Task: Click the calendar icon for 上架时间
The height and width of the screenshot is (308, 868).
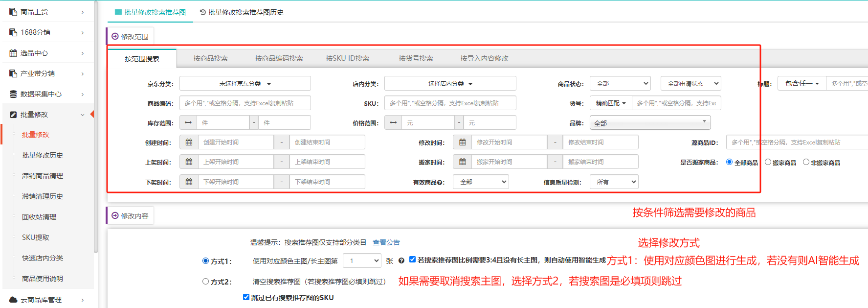Action: (x=189, y=162)
